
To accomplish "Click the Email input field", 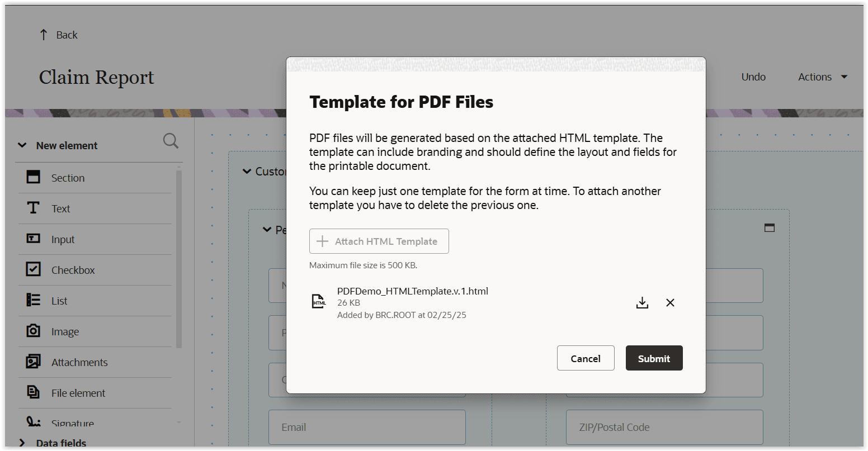I will pyautogui.click(x=367, y=427).
